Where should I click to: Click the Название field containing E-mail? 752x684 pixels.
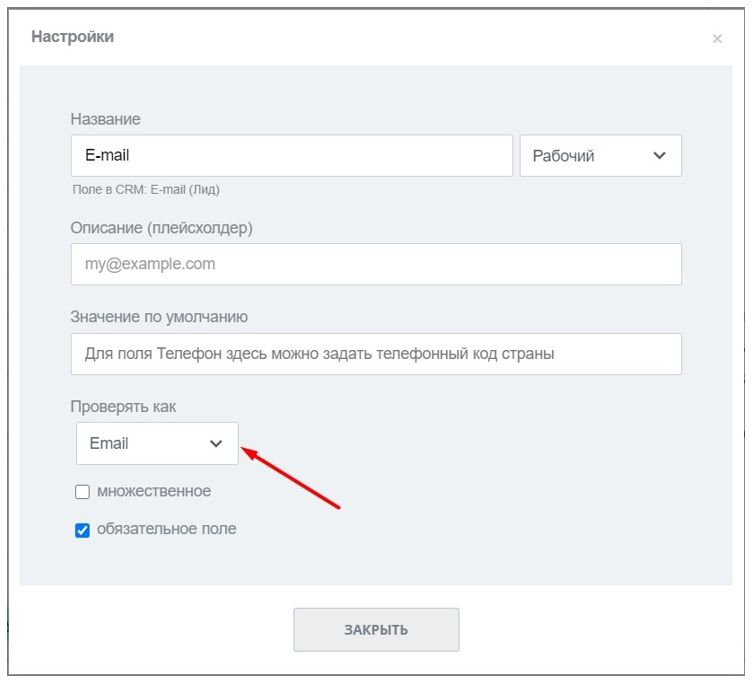coord(291,156)
